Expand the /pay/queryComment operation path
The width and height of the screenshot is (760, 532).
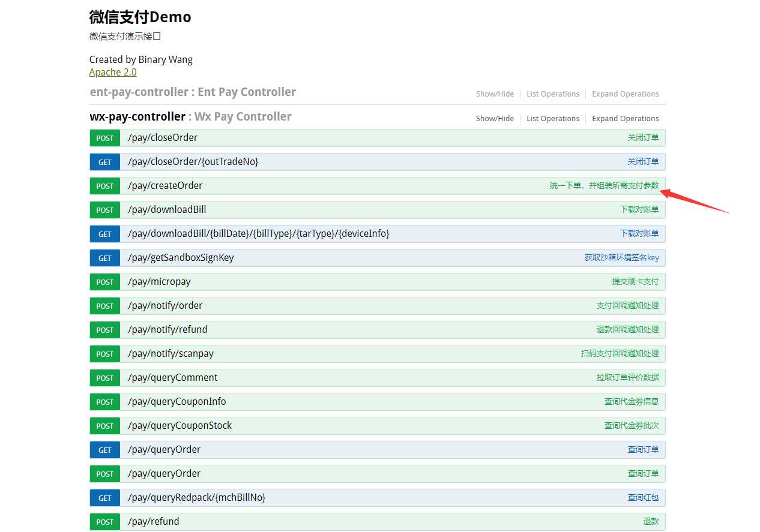[x=173, y=378]
